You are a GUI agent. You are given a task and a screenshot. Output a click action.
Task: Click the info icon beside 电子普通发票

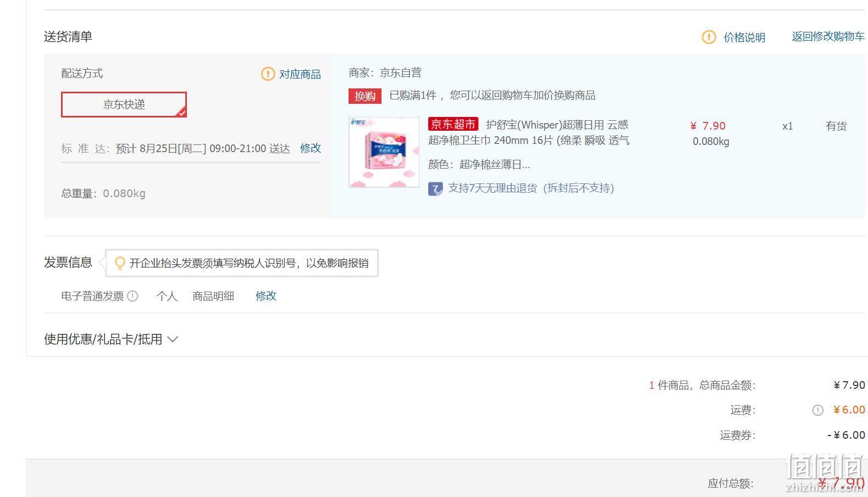pos(132,296)
